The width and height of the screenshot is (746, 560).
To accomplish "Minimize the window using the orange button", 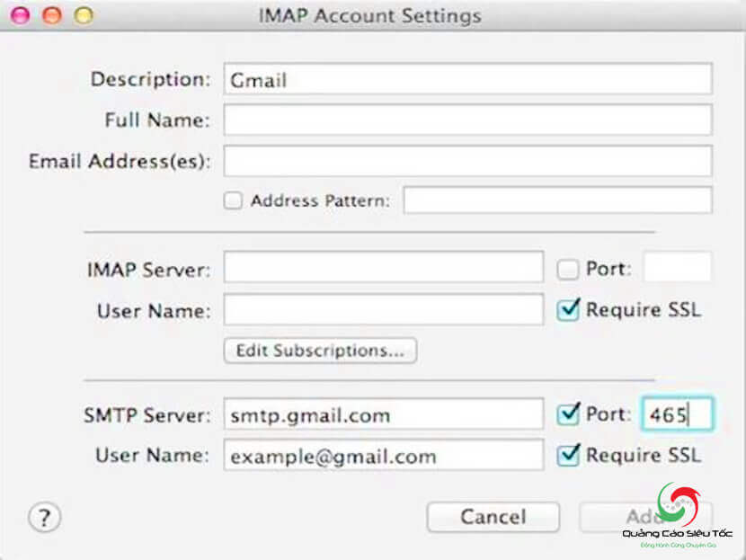I will [52, 15].
